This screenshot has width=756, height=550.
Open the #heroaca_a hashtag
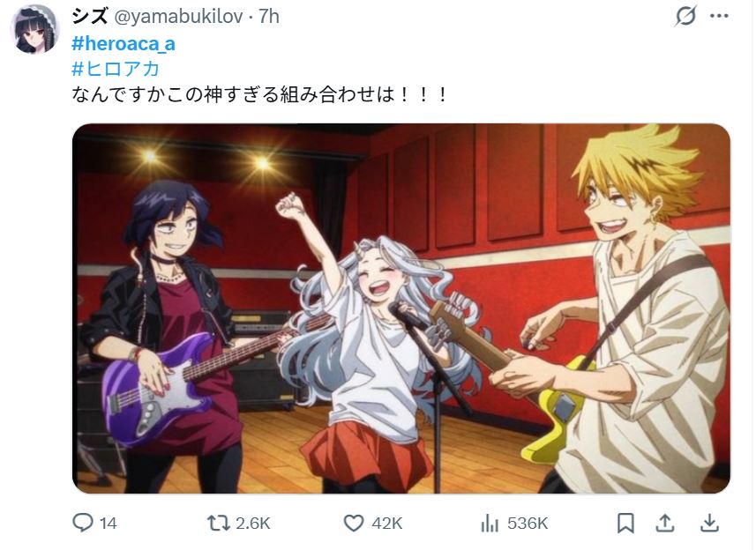point(124,44)
